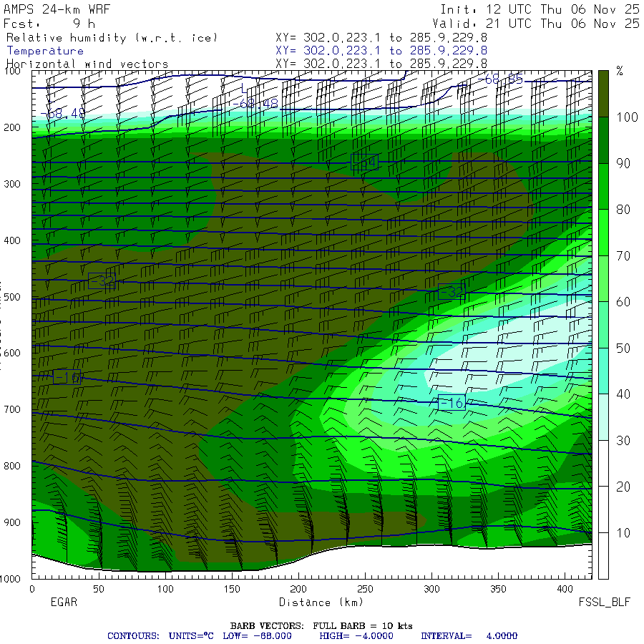
Task: Select the blue "Temperature" label
Action: tap(45, 51)
